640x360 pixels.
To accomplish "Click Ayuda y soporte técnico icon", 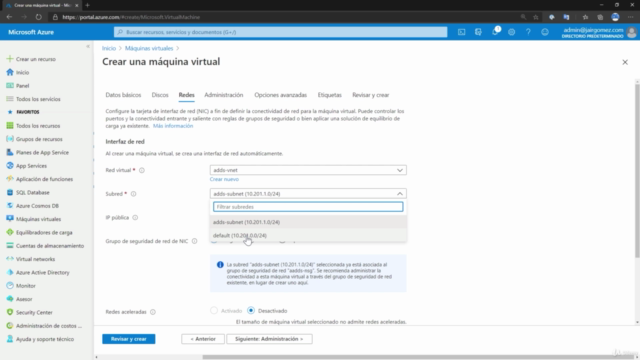I will click(10, 339).
